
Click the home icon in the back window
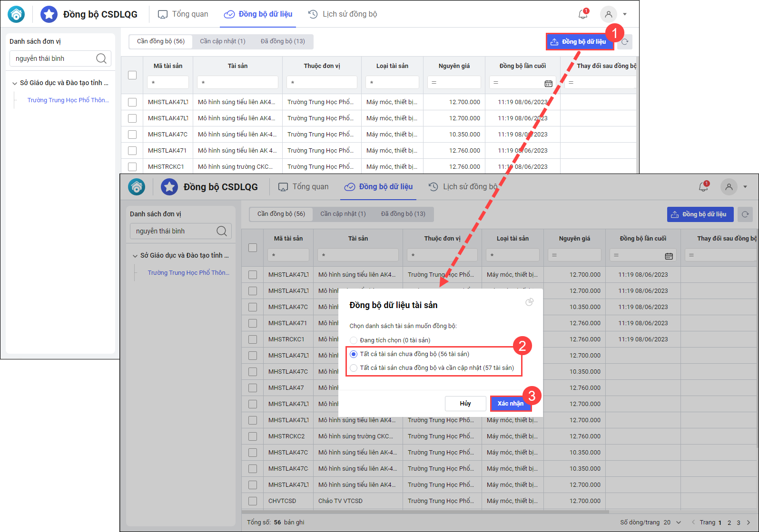coord(16,14)
